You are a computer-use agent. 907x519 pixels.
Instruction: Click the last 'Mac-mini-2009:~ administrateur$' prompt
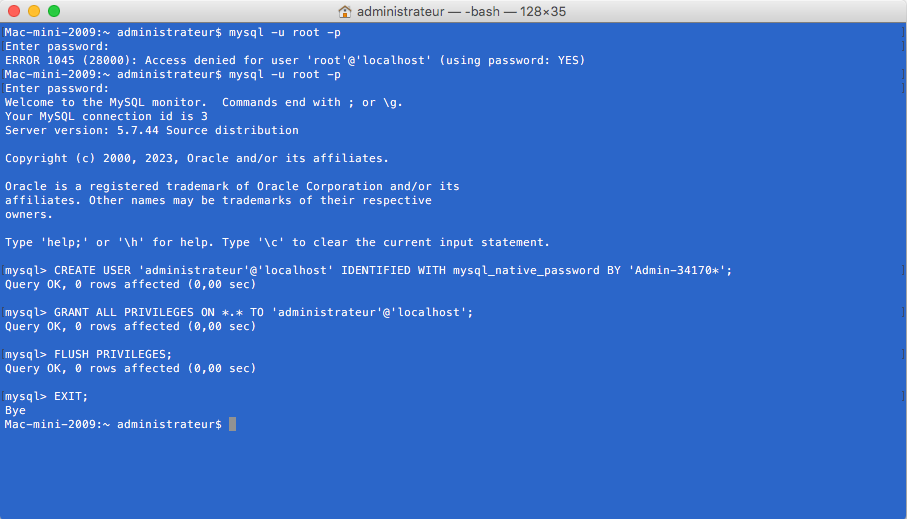pos(113,424)
